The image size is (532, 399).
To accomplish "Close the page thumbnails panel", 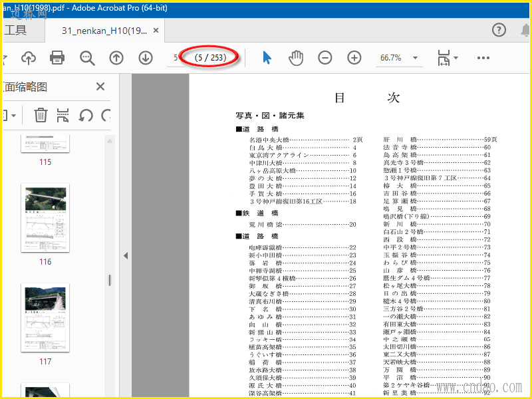I will (x=100, y=86).
